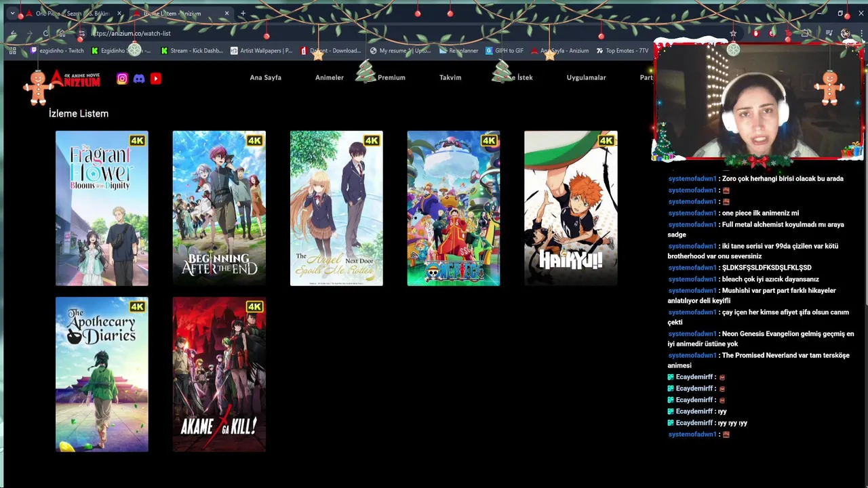The height and width of the screenshot is (488, 868).
Task: Open Stream - Kick Dashboard bookmark
Action: [192, 50]
